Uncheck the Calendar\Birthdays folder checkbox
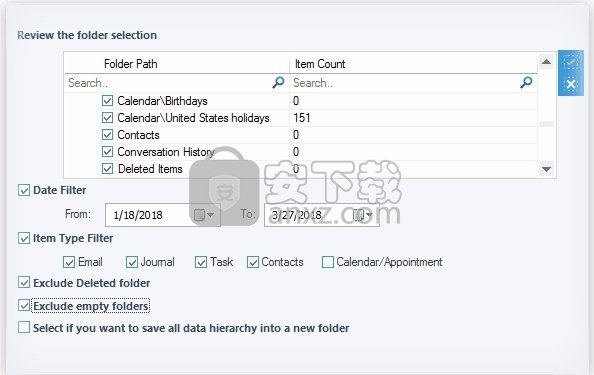Viewport: 594px width, 375px height. pyautogui.click(x=108, y=101)
